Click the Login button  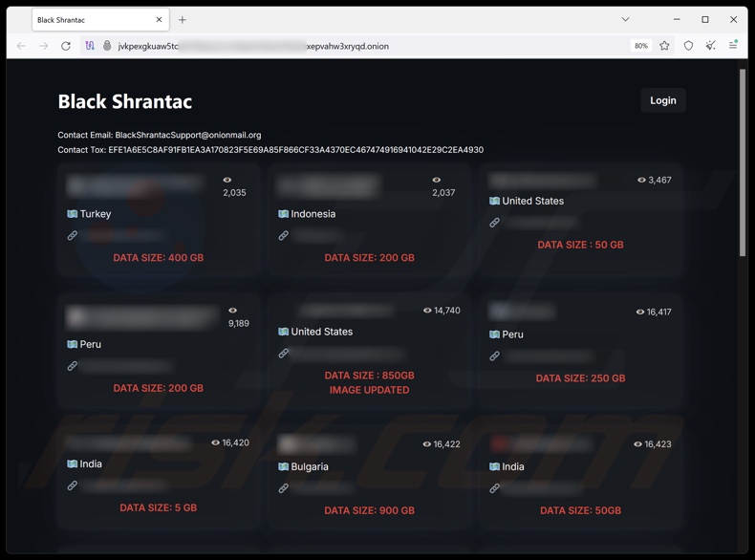pos(663,100)
